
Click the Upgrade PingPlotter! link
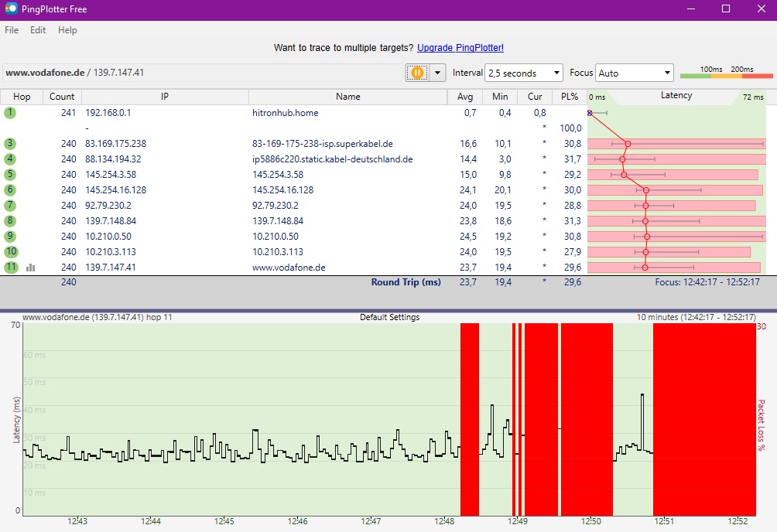[460, 48]
